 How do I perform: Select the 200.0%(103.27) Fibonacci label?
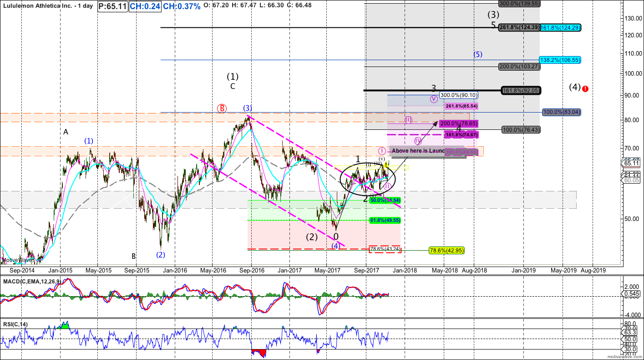(x=519, y=66)
